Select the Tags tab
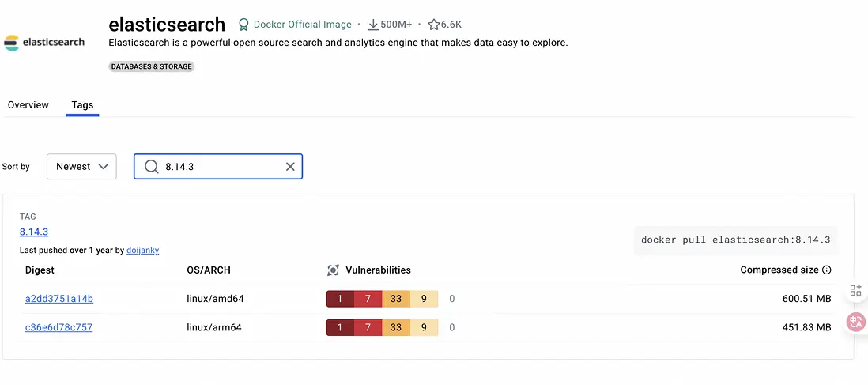Image resolution: width=868 pixels, height=385 pixels. click(82, 105)
